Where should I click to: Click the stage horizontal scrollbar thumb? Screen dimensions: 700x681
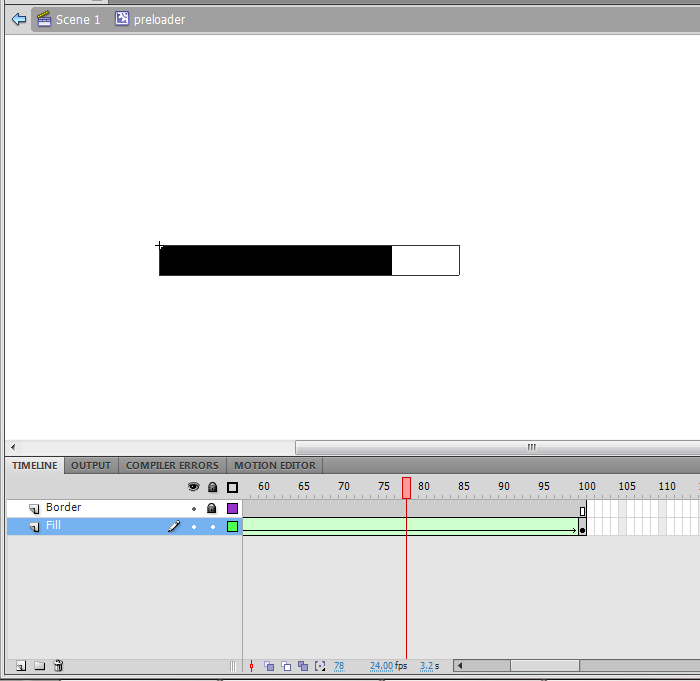click(x=497, y=447)
